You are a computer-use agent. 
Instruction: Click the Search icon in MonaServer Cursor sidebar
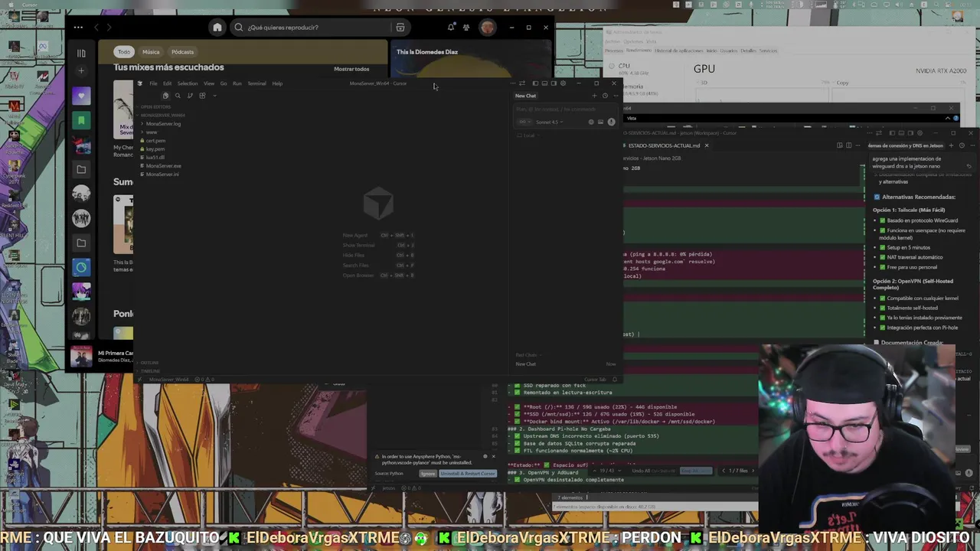tap(178, 96)
